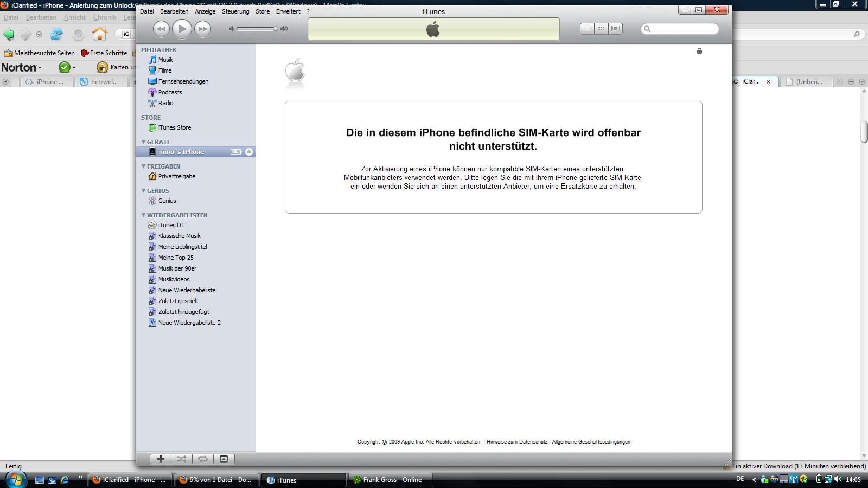Open the Genius playlist entry
This screenshot has height=488, width=868.
[x=167, y=201]
